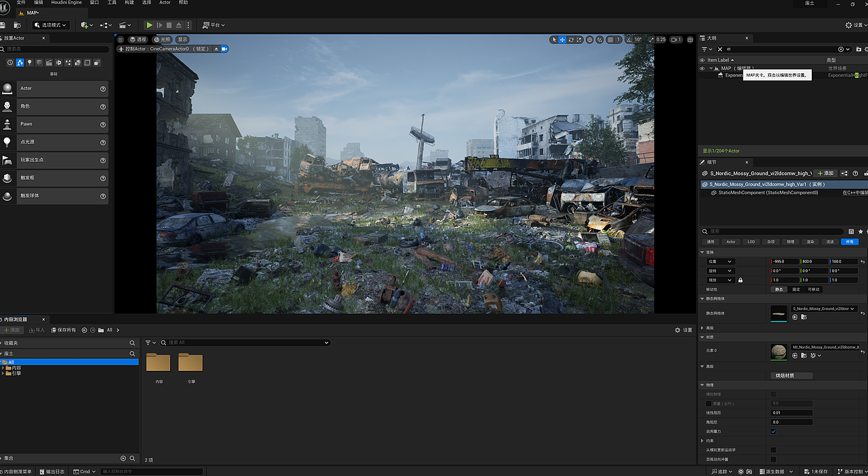Image resolution: width=868 pixels, height=476 pixels.
Task: Click the Eject button in the play toolbar
Action: point(178,25)
